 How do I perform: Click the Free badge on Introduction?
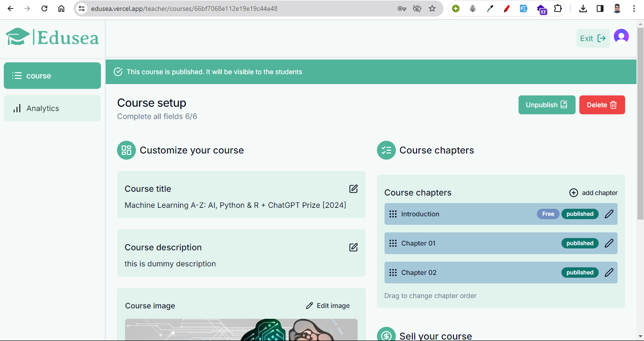(548, 214)
